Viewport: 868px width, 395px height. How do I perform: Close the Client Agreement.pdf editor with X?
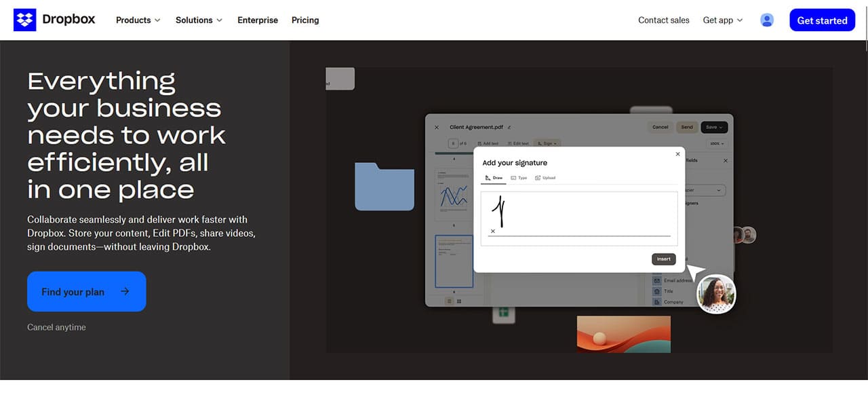(437, 127)
